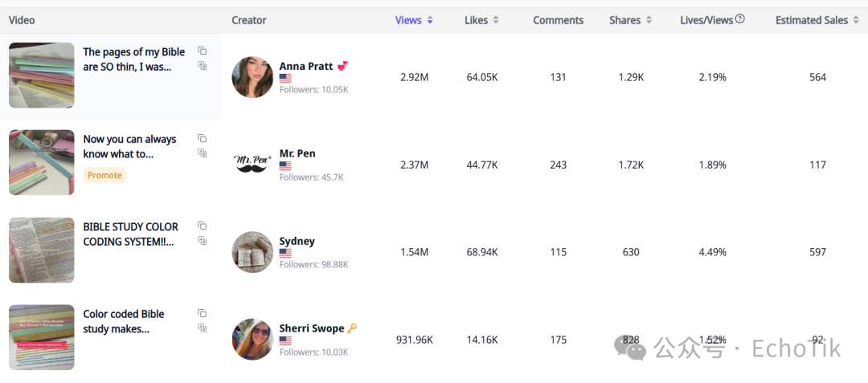Copy the BIBLE STUDY COLOR CODING title
The image size is (868, 383).
[202, 226]
